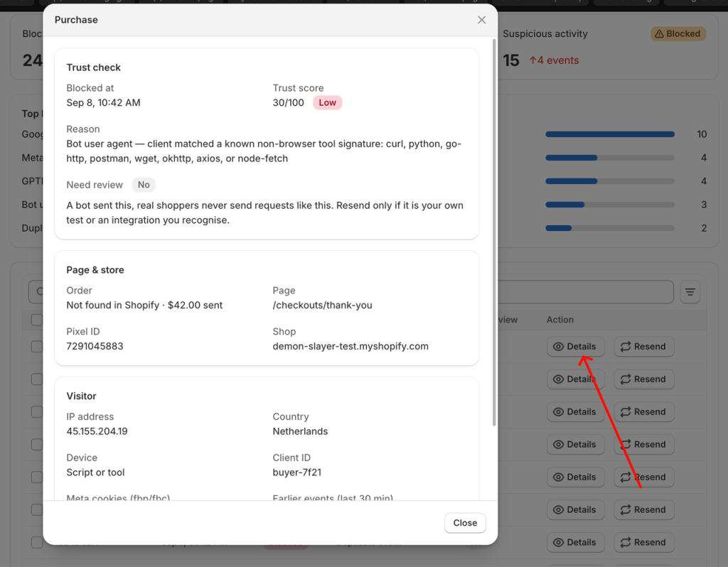Click the blocked time Sep 8, 10:42 AM
The width and height of the screenshot is (728, 567).
(x=103, y=102)
